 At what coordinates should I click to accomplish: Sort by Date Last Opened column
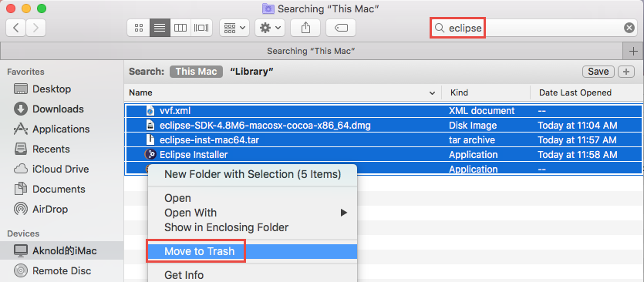[586, 92]
